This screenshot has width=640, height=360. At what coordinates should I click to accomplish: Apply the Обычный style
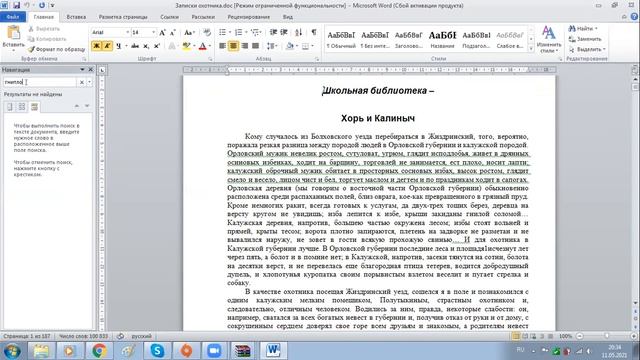(341, 40)
